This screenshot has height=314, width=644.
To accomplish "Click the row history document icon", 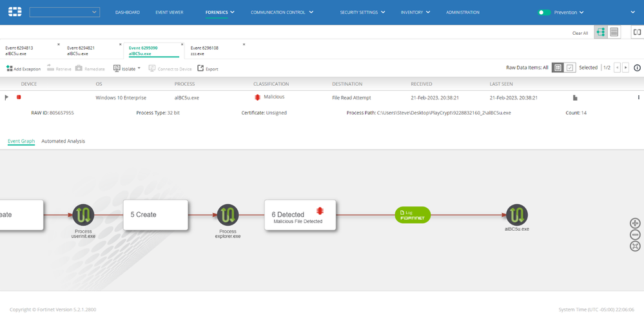I will pyautogui.click(x=575, y=97).
